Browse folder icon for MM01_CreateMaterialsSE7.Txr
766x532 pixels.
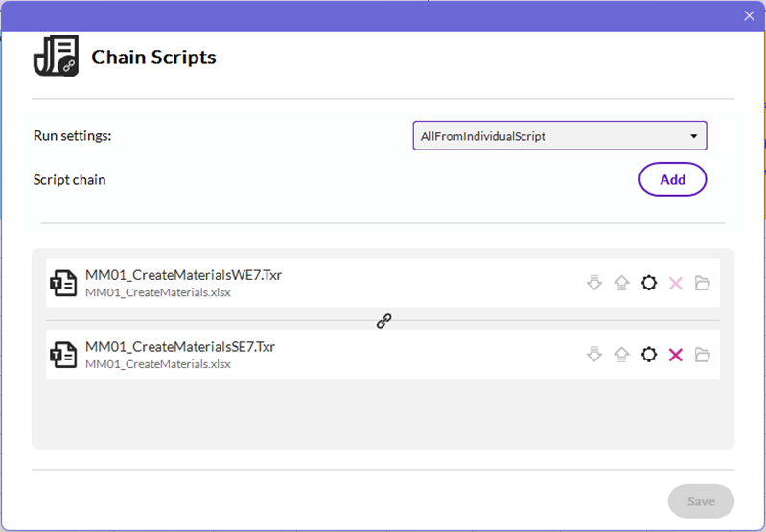(703, 355)
